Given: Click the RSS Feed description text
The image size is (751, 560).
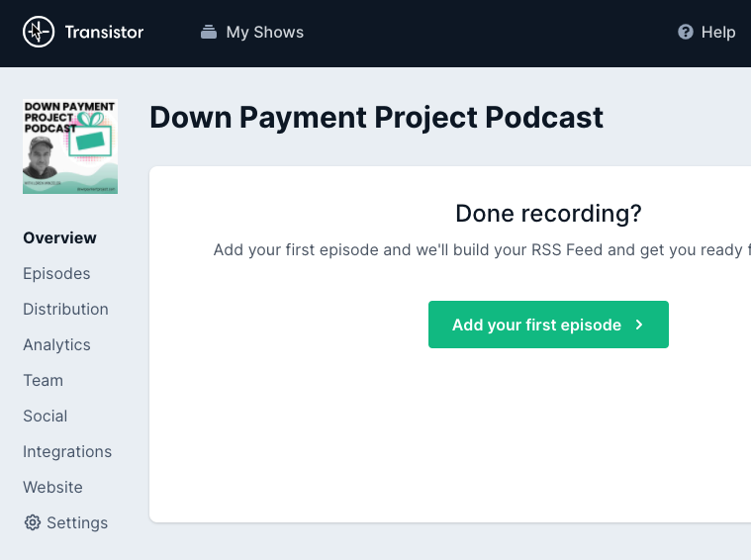Looking at the screenshot, I should click(x=482, y=250).
